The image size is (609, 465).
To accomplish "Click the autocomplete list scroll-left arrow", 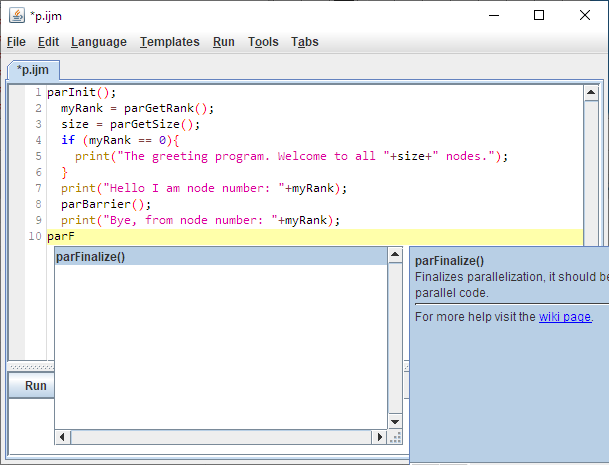I will coord(62,438).
